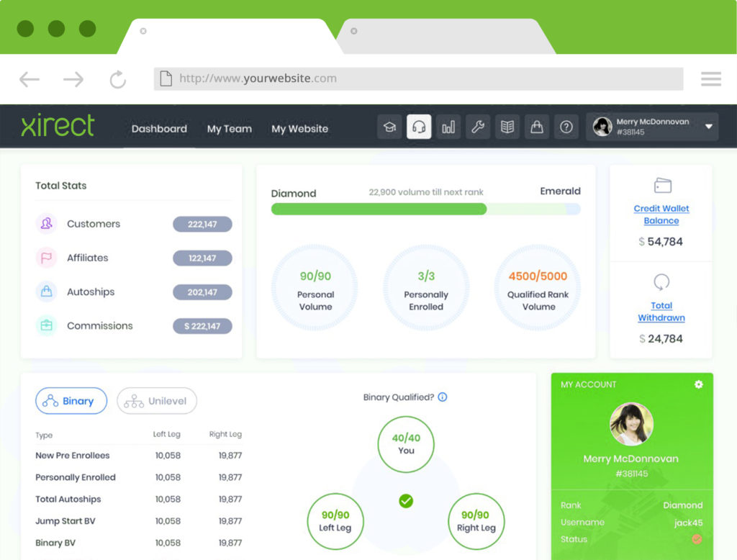Viewport: 737px width, 560px height.
Task: Expand the Merry McDonnovan account dropdown
Action: tap(709, 127)
